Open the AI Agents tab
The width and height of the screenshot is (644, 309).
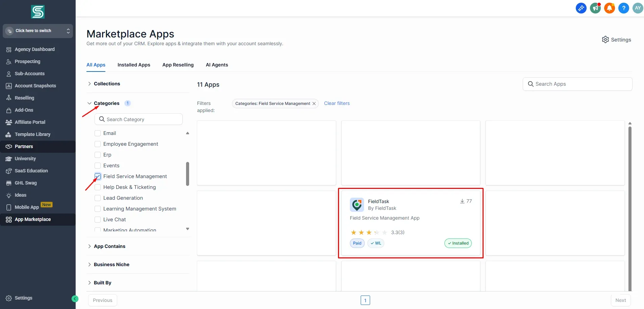217,65
